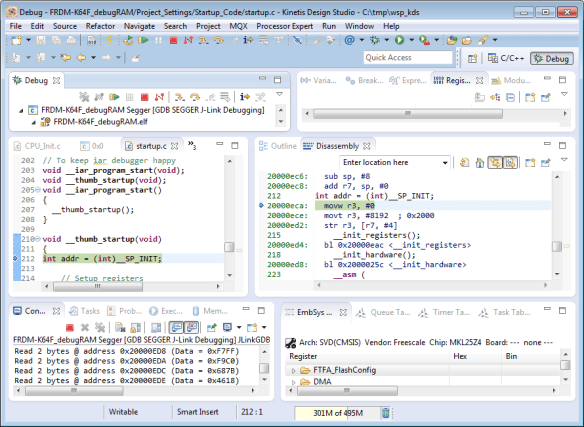The width and height of the screenshot is (584, 427).
Task: Switch to the Outline tab
Action: [x=278, y=146]
